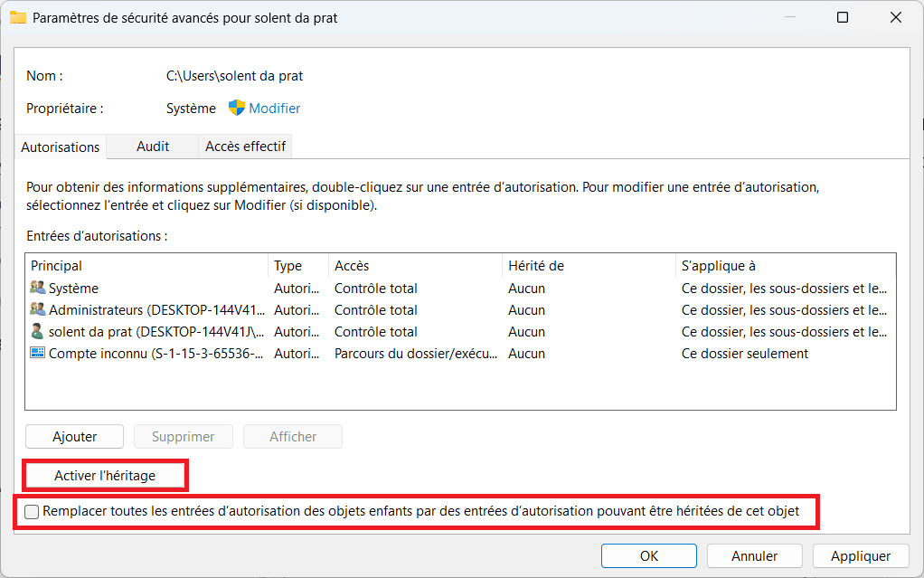This screenshot has width=924, height=578.
Task: Switch to the Audit tab
Action: pyautogui.click(x=153, y=147)
